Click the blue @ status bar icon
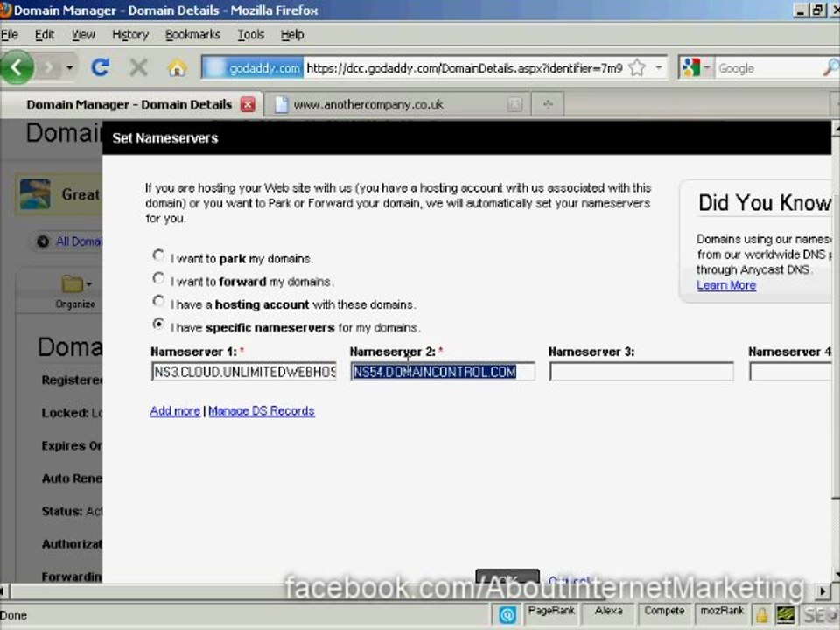This screenshot has height=630, width=840. coord(507,615)
